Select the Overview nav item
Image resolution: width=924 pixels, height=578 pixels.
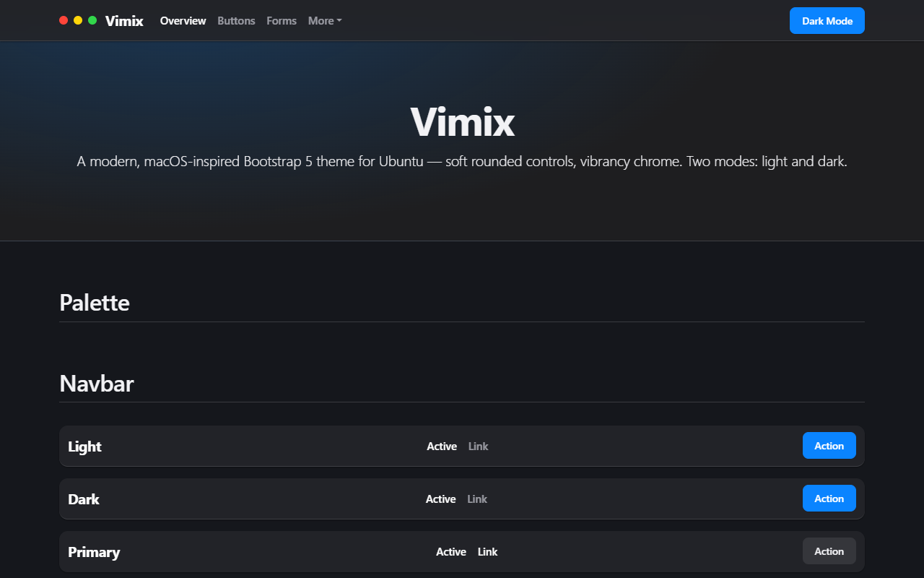click(x=183, y=21)
